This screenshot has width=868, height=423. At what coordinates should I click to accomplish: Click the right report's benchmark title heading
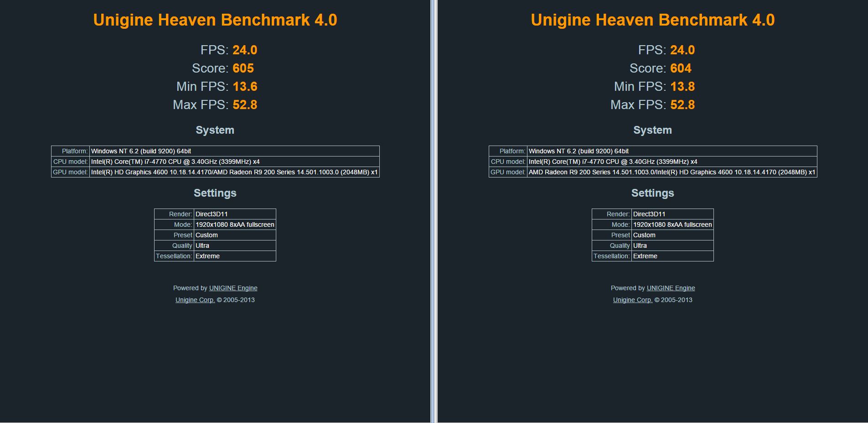point(653,20)
